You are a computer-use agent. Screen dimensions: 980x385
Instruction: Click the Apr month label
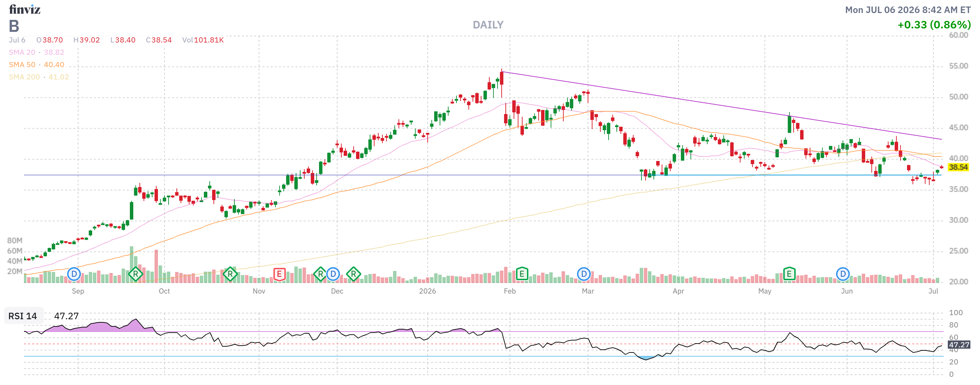tap(678, 291)
